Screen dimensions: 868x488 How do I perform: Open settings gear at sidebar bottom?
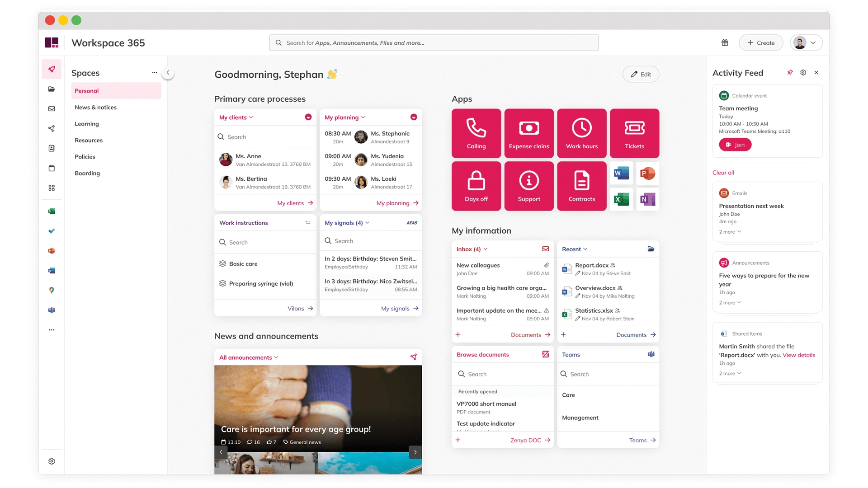click(52, 461)
